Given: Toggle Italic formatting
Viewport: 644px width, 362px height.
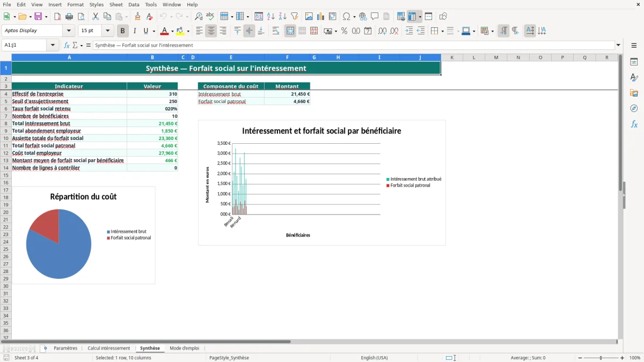Looking at the screenshot, I should click(x=135, y=31).
